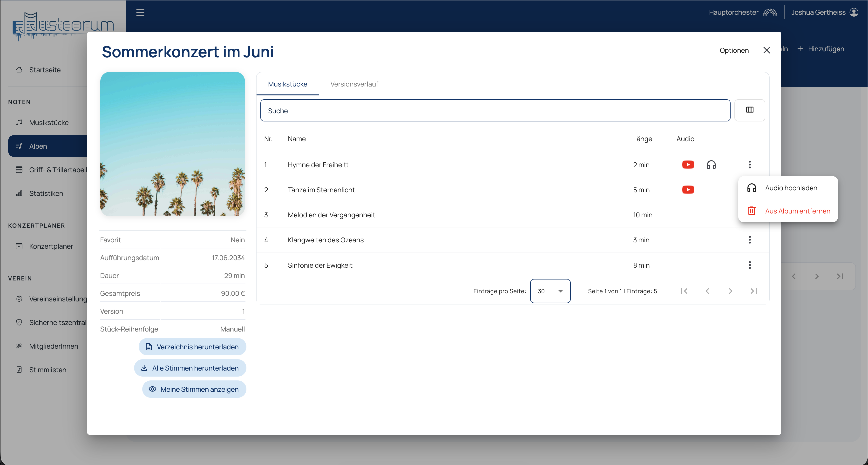Screen dimensions: 868x465
Task: Open the Optionen menu
Action: tap(734, 50)
